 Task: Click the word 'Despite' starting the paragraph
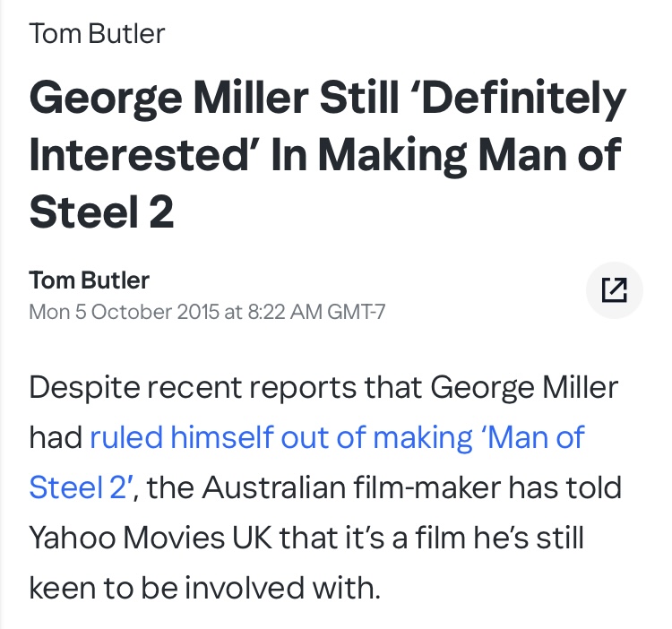tap(84, 388)
